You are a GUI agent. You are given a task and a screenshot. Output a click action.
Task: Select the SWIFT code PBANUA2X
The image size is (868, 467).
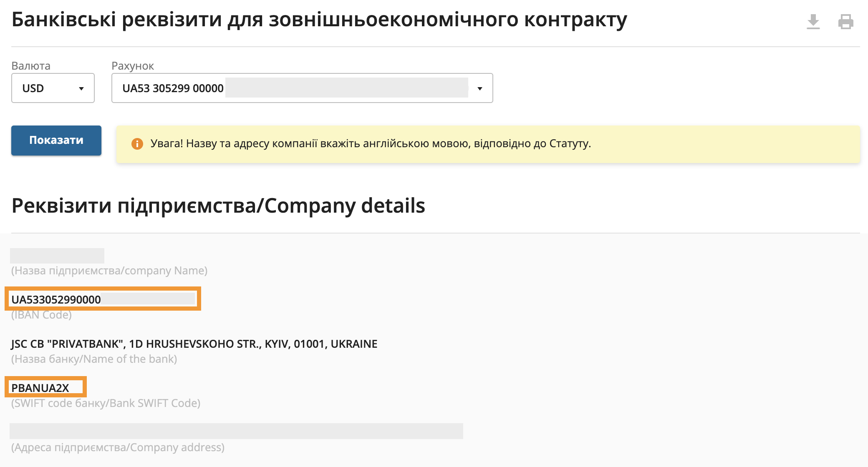40,388
